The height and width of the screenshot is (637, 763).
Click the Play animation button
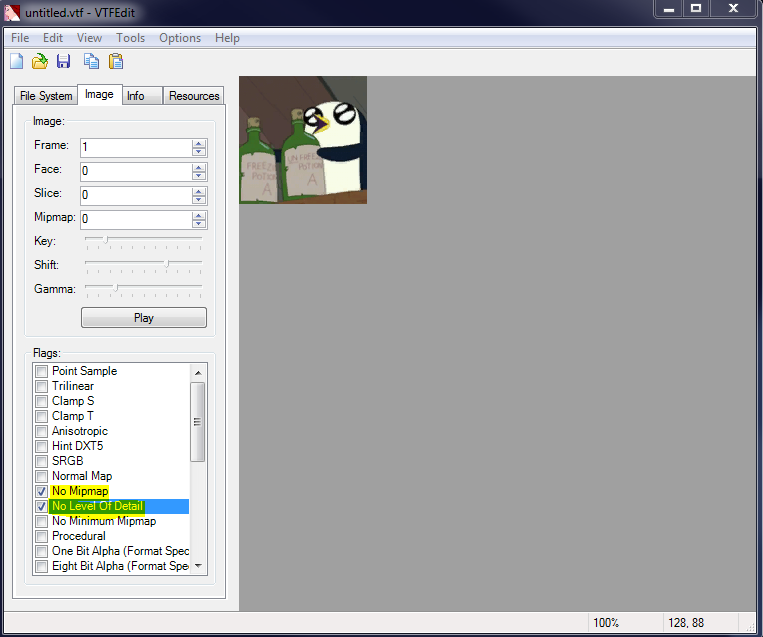(x=144, y=318)
